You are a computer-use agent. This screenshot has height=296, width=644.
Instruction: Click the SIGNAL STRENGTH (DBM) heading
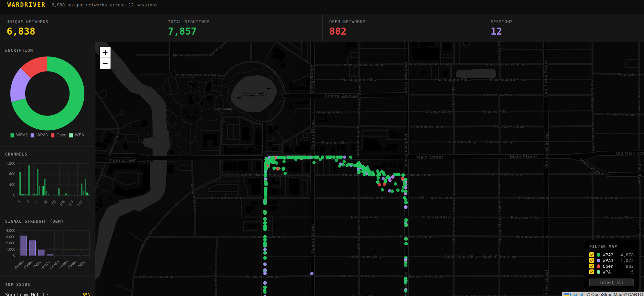coord(34,221)
